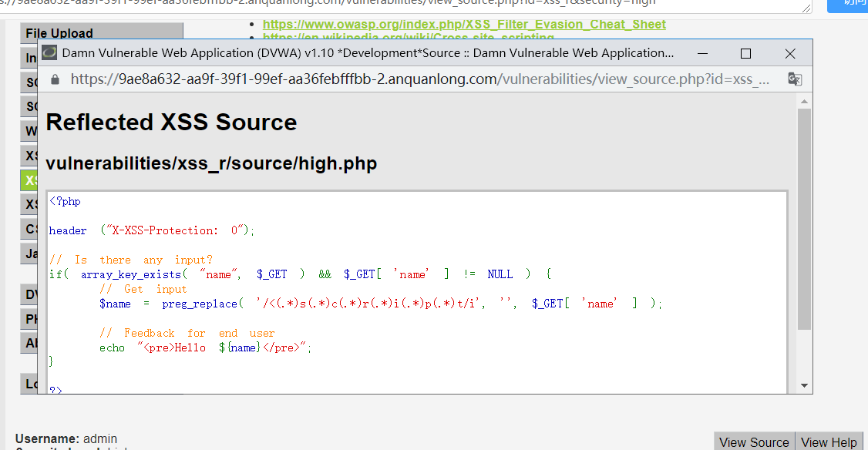Click the padlock icon in the popup address bar
Viewport: 868px width, 450px height.
[55, 79]
